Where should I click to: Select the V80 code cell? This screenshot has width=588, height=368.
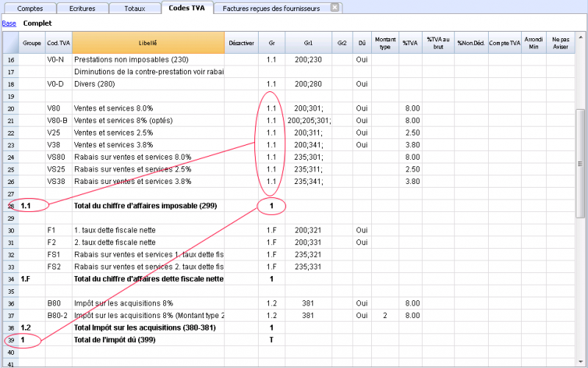(x=59, y=108)
